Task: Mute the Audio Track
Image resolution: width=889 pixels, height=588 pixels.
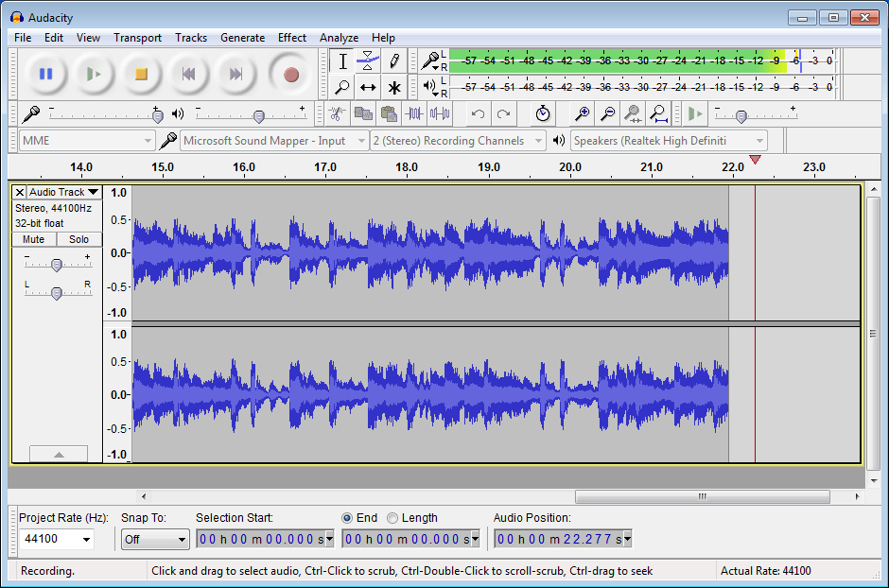Action: coord(33,239)
